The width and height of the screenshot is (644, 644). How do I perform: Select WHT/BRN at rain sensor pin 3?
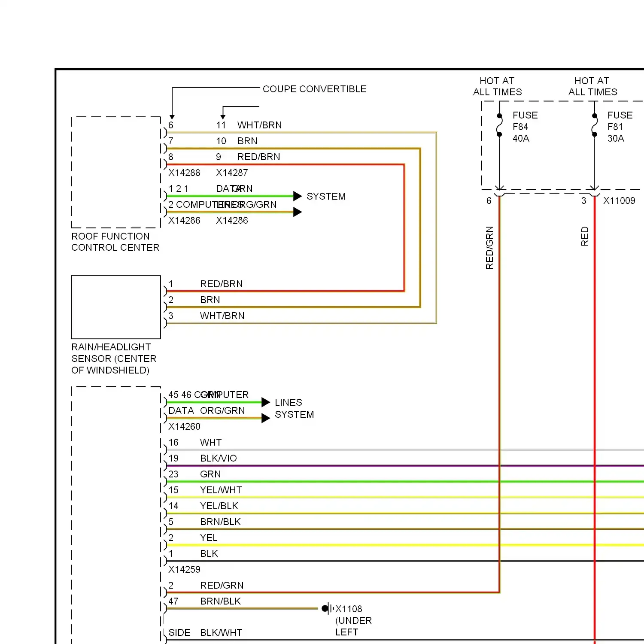(x=222, y=316)
